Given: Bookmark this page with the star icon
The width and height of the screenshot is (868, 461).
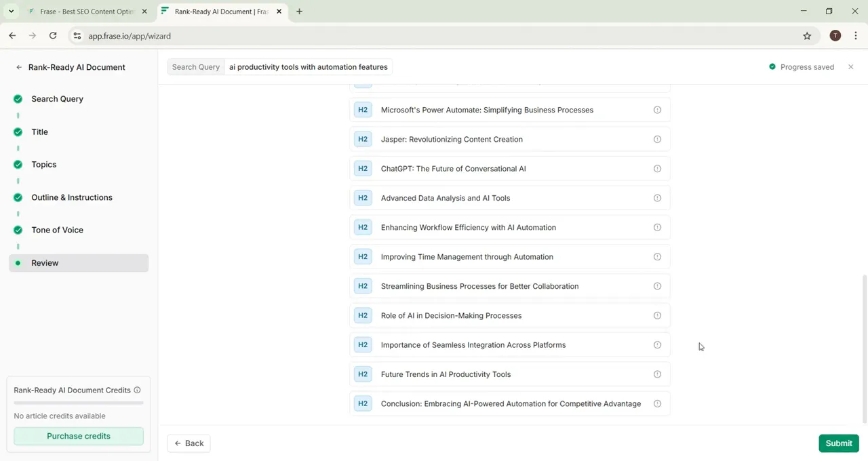Looking at the screenshot, I should [807, 36].
